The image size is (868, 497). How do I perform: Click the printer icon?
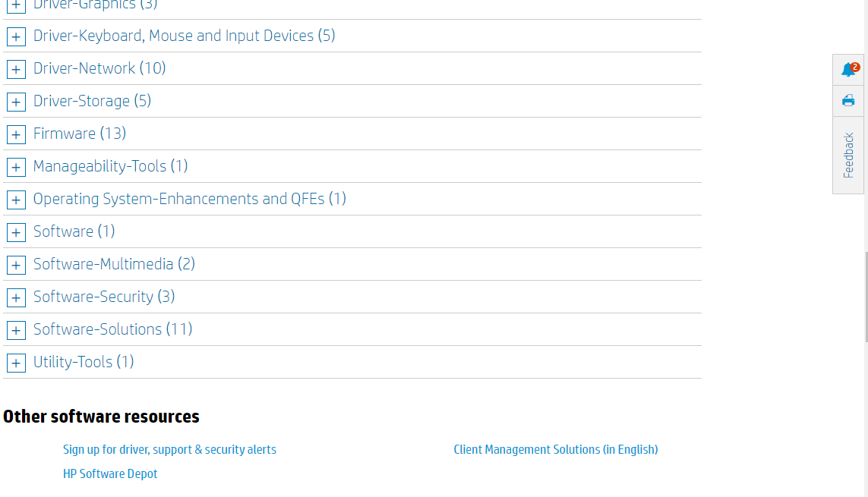[x=848, y=100]
